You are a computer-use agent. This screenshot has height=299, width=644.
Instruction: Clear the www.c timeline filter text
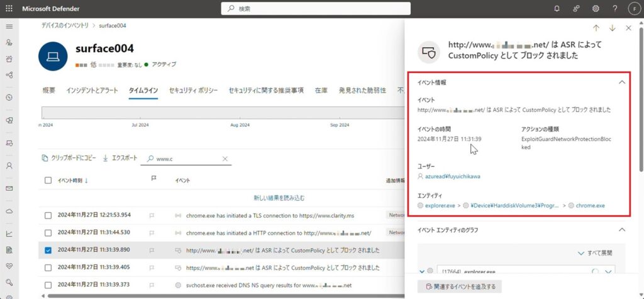(x=225, y=159)
